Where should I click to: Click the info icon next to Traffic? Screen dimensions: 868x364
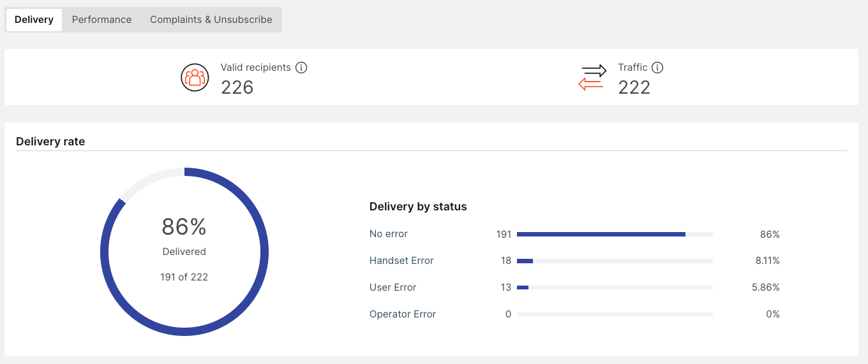coord(657,68)
